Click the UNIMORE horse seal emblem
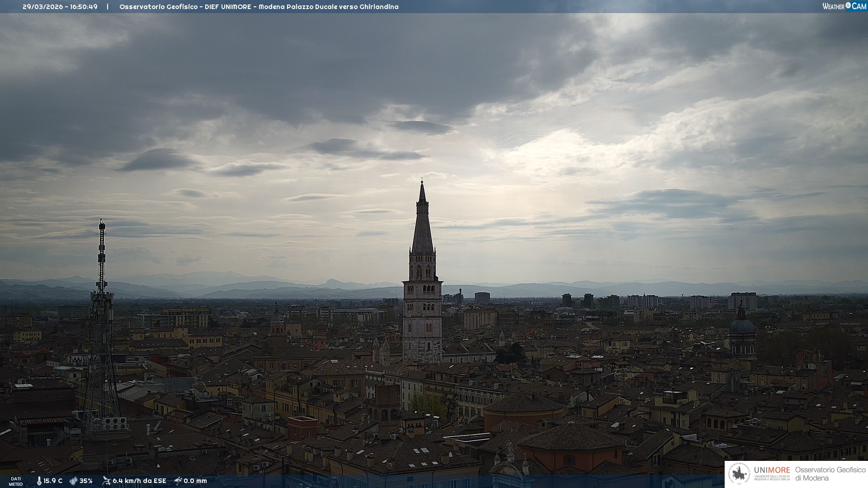 739,474
